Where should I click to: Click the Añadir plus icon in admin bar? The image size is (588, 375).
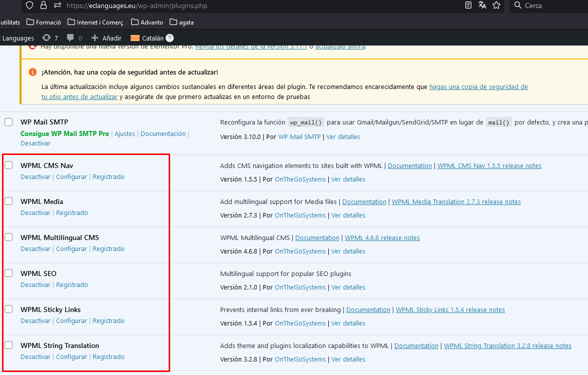95,38
